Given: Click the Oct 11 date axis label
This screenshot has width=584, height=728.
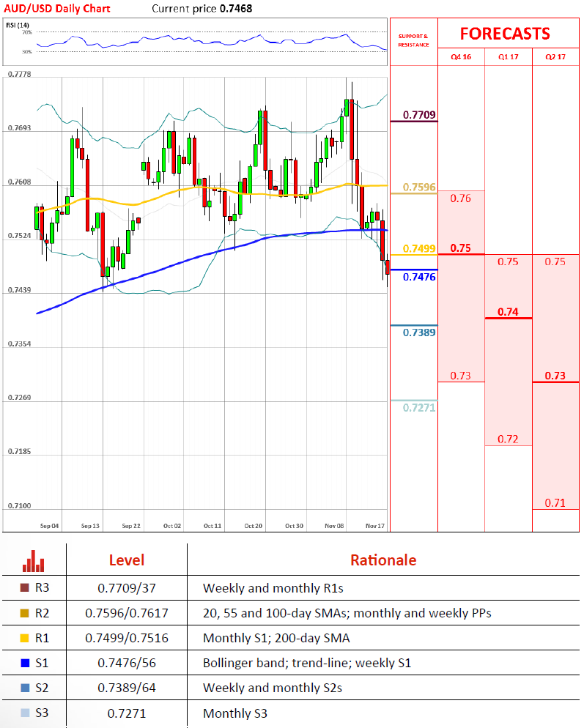Looking at the screenshot, I should tap(212, 526).
